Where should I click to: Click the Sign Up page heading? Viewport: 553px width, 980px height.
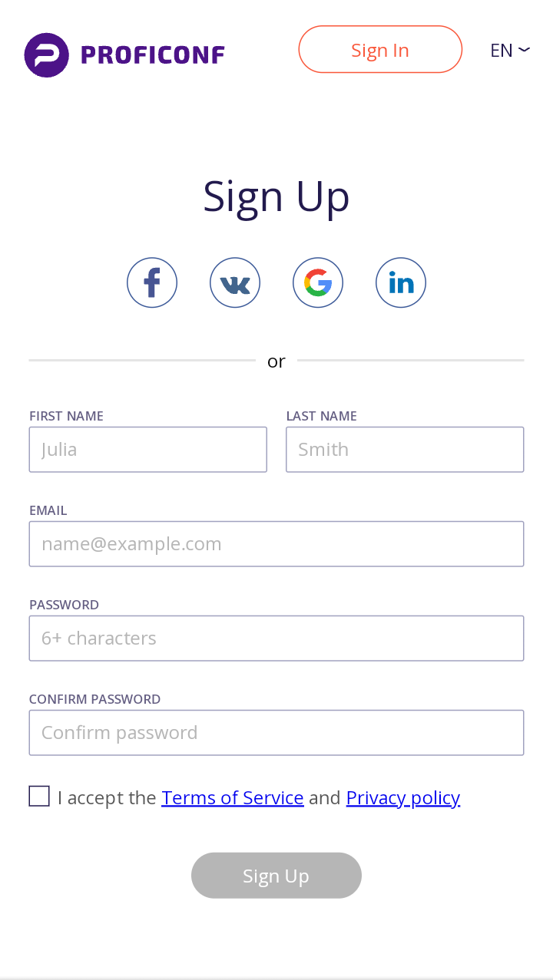tap(276, 197)
